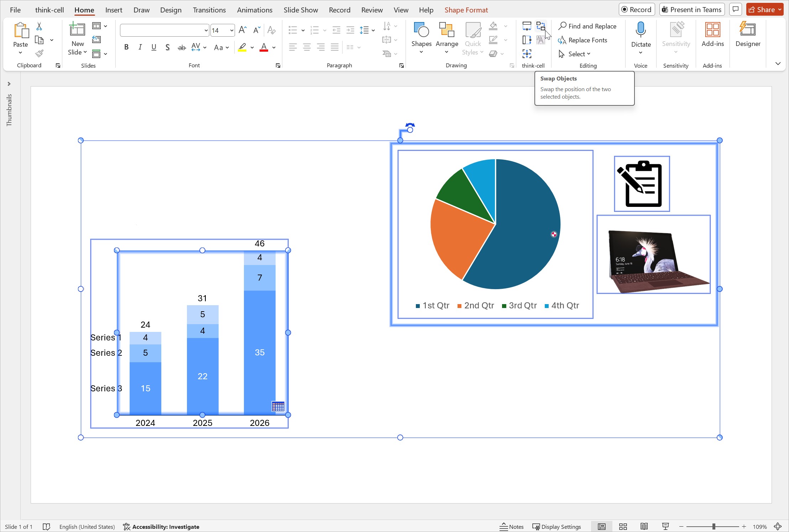Switch to the think-cell ribbon tab
Screen dimensions: 789x532
49,10
